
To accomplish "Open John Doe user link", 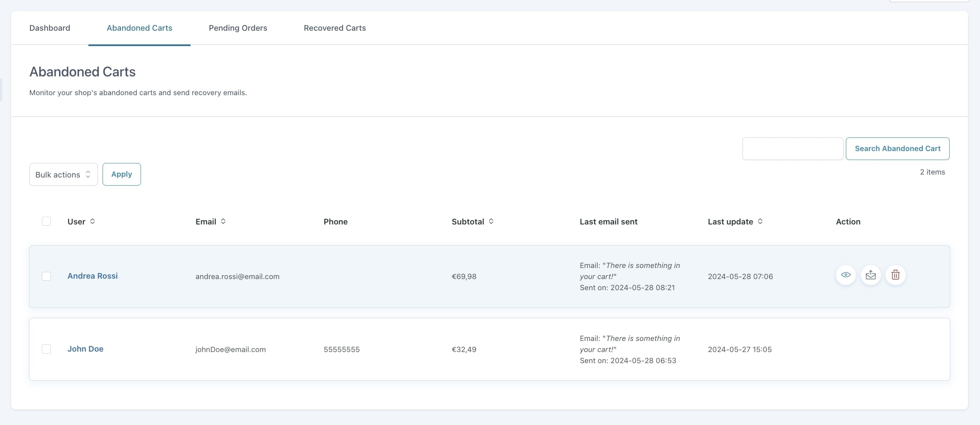I will [85, 349].
